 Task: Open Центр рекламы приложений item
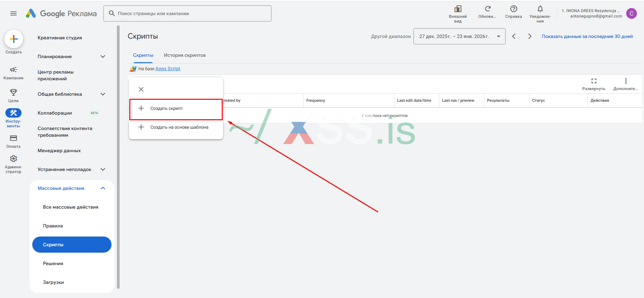click(55, 75)
